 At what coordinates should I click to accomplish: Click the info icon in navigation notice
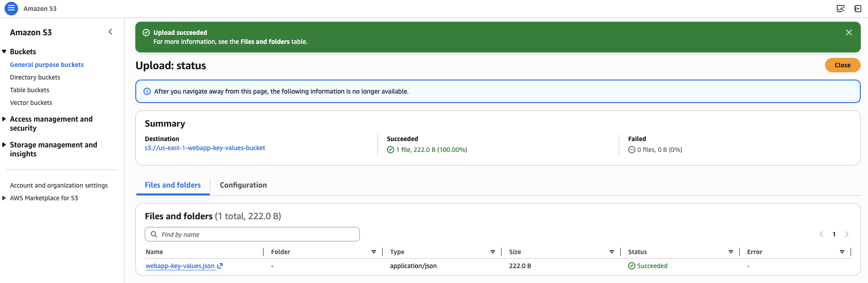[147, 91]
